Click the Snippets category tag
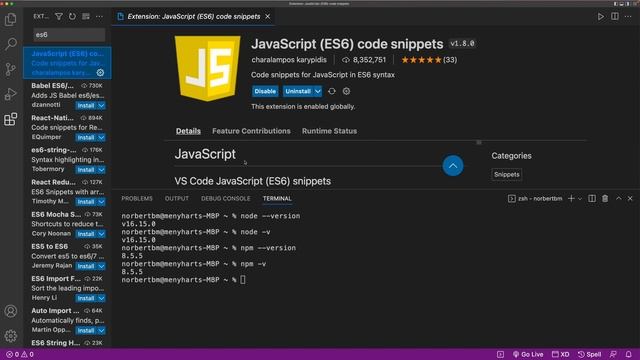The width and height of the screenshot is (640, 360). click(507, 174)
